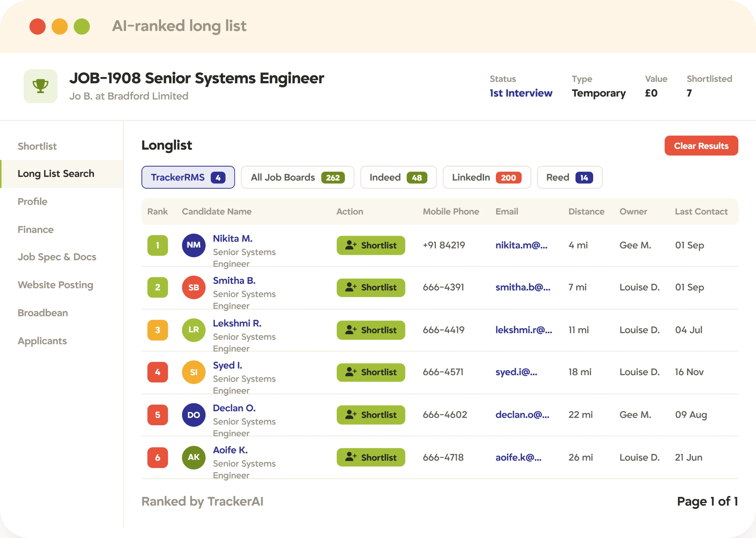Open the nikita.m@... email link

pos(521,245)
